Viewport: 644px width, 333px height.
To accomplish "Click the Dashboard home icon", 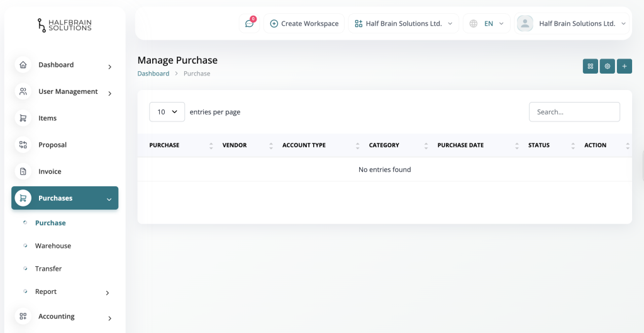I will click(23, 65).
